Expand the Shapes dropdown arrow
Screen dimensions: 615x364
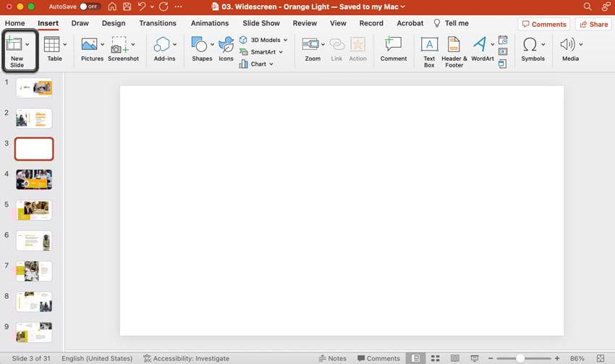click(x=212, y=45)
